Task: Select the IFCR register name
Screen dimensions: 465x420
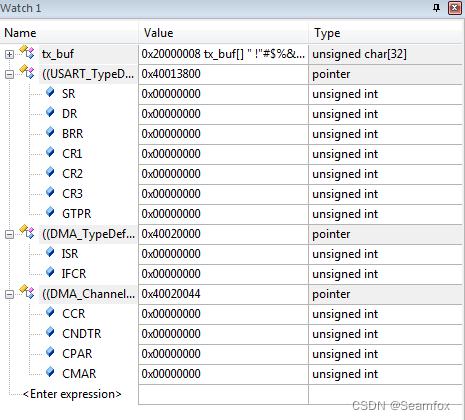Action: coord(74,274)
